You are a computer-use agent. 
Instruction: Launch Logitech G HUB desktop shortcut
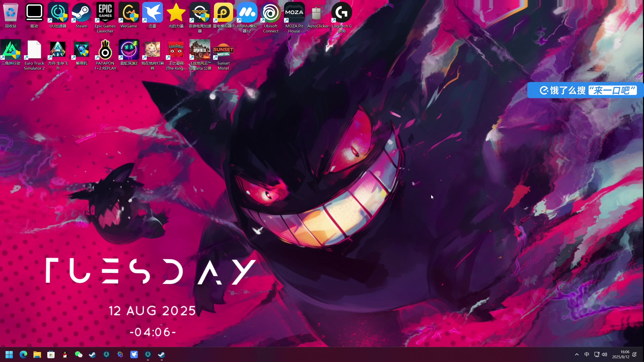point(342,18)
